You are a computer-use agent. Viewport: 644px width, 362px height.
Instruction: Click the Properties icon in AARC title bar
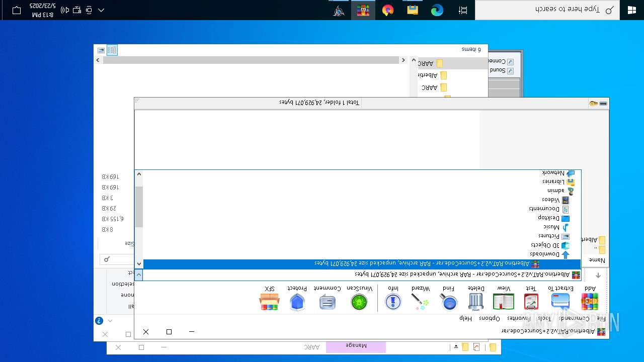[x=476, y=347]
